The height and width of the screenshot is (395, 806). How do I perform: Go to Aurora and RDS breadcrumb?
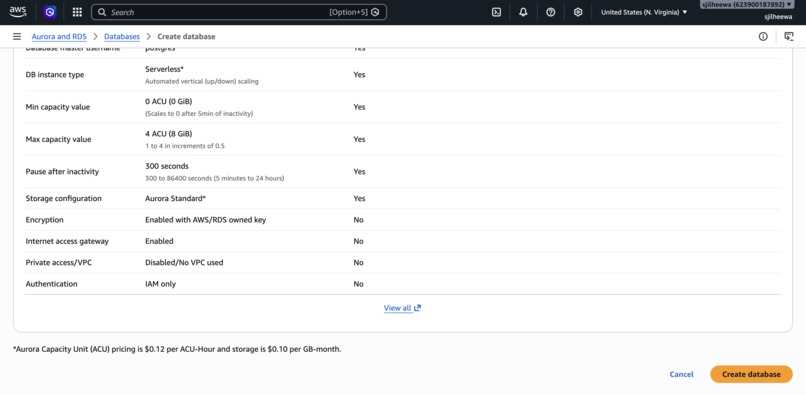[59, 37]
